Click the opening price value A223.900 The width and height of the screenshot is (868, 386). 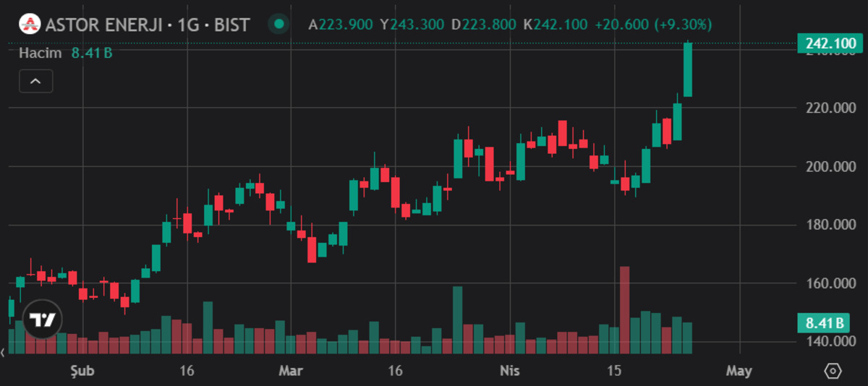[341, 25]
